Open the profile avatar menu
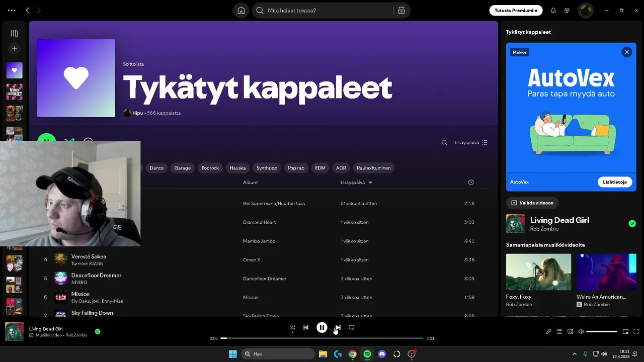 coord(585,10)
